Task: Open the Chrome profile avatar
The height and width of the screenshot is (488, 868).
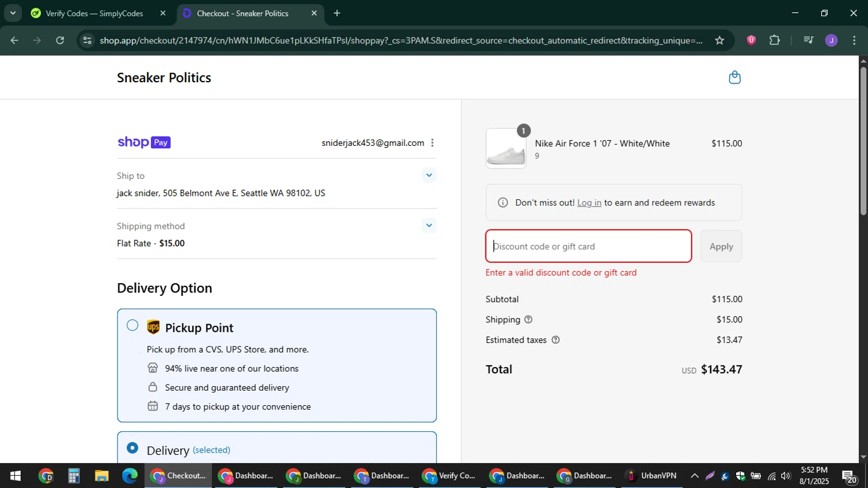Action: point(832,41)
